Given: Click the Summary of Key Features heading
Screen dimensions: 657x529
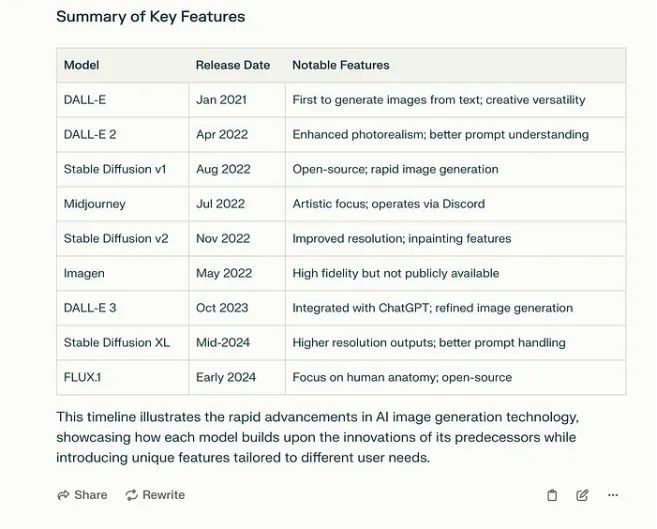Looking at the screenshot, I should click(150, 17).
